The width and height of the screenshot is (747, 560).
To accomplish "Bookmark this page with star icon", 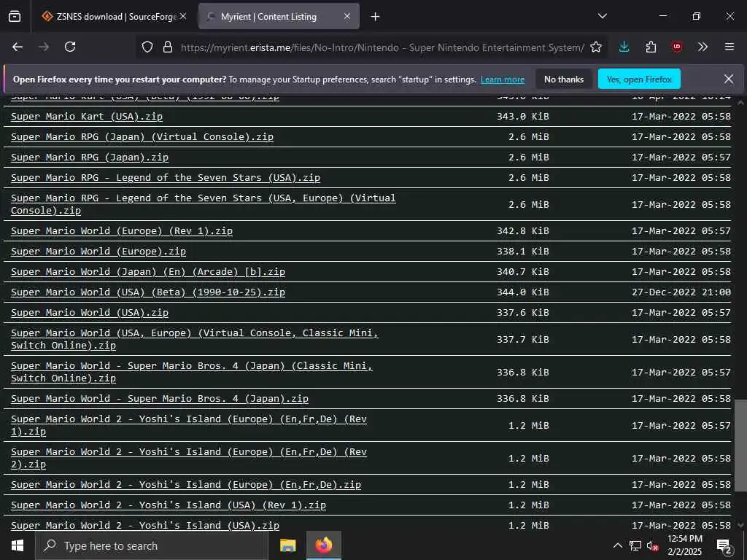I will [x=596, y=47].
